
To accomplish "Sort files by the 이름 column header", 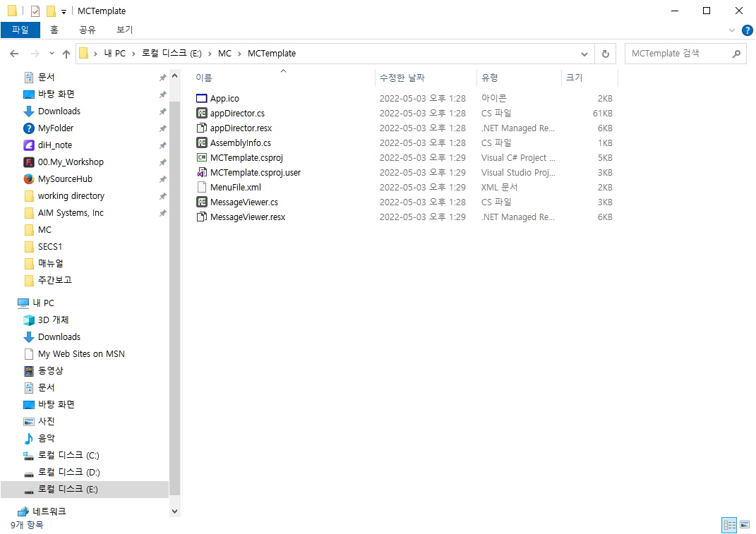I will [205, 78].
